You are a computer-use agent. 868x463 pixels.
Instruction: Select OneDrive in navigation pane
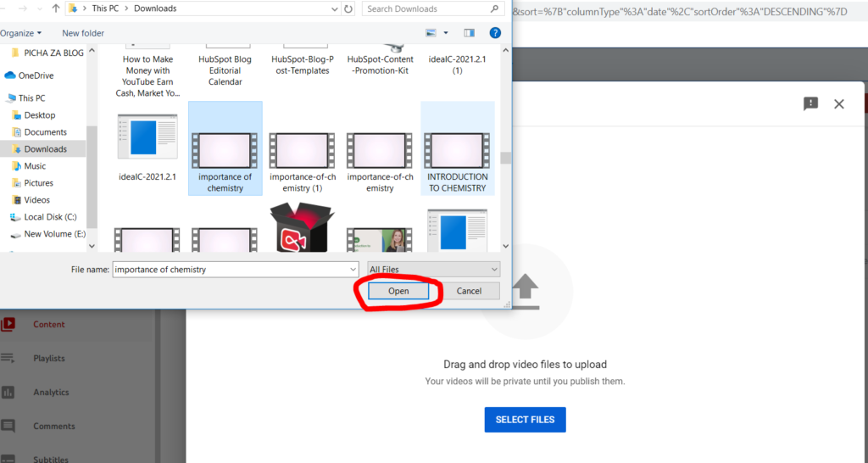coord(30,75)
